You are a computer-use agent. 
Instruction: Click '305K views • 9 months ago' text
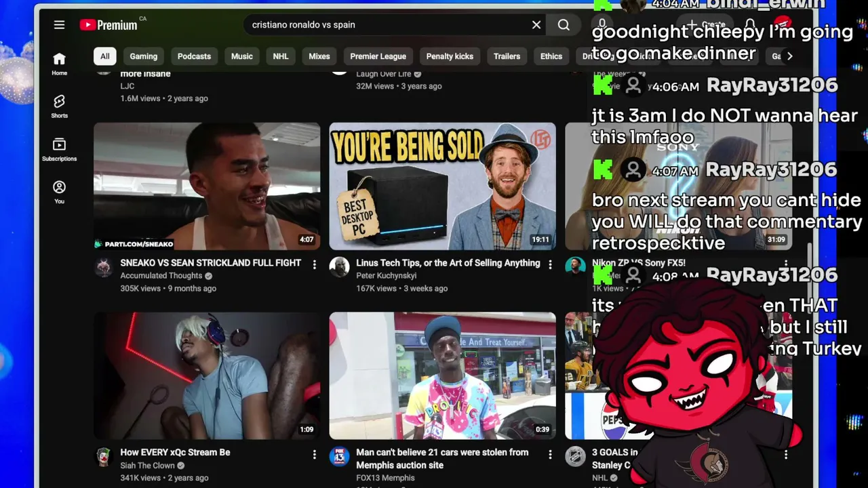[168, 289]
